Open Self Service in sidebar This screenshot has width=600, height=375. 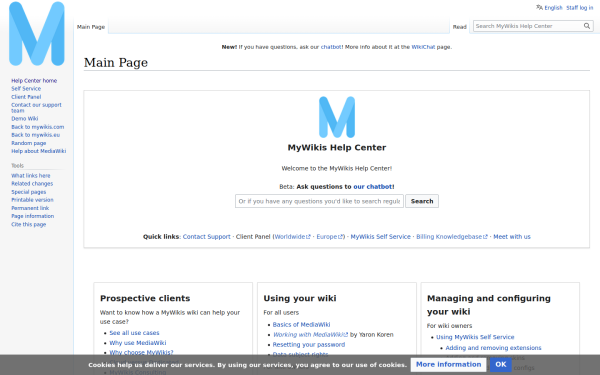(x=26, y=89)
